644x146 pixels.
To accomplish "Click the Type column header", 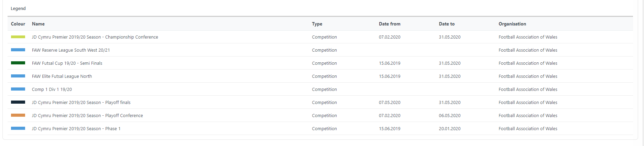I will [x=317, y=24].
